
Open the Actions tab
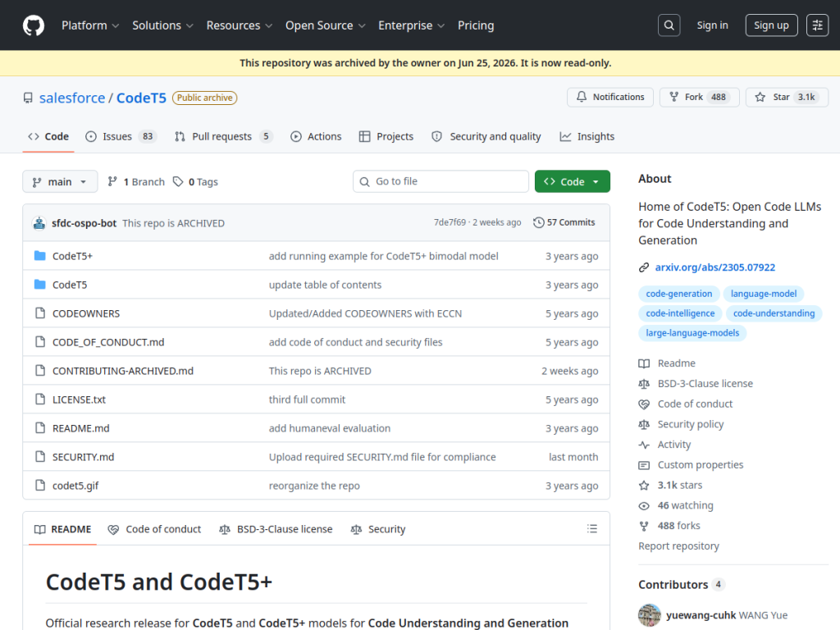pos(316,137)
